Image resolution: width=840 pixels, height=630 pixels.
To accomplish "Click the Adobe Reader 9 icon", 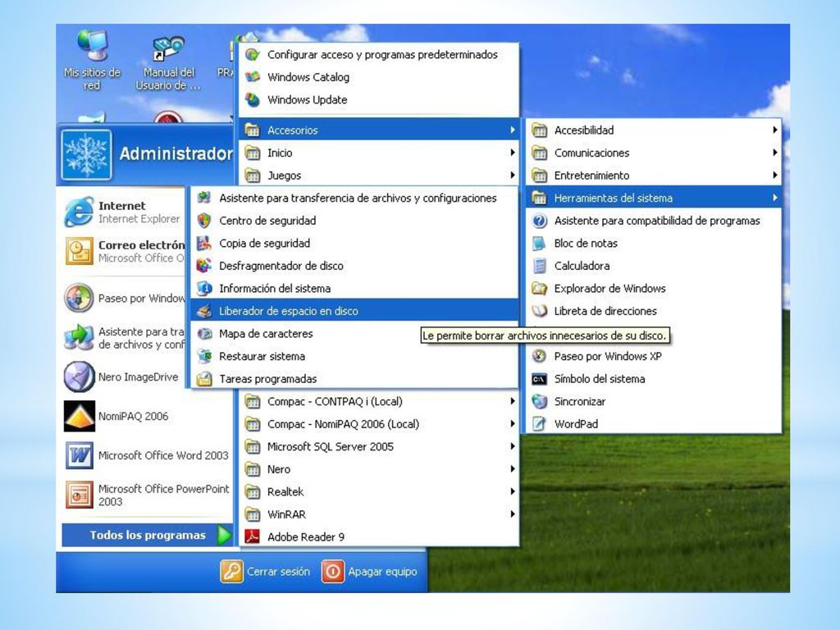I will (x=253, y=536).
